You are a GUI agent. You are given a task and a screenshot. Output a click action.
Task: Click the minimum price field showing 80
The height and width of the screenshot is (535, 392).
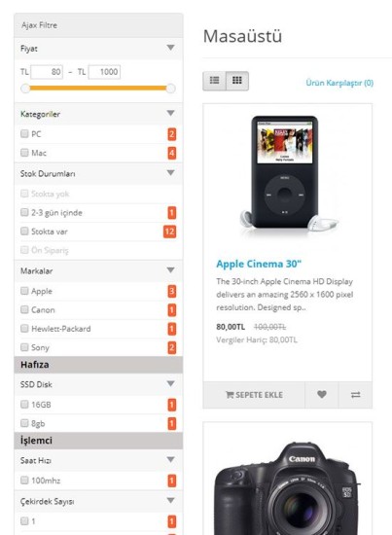(47, 72)
